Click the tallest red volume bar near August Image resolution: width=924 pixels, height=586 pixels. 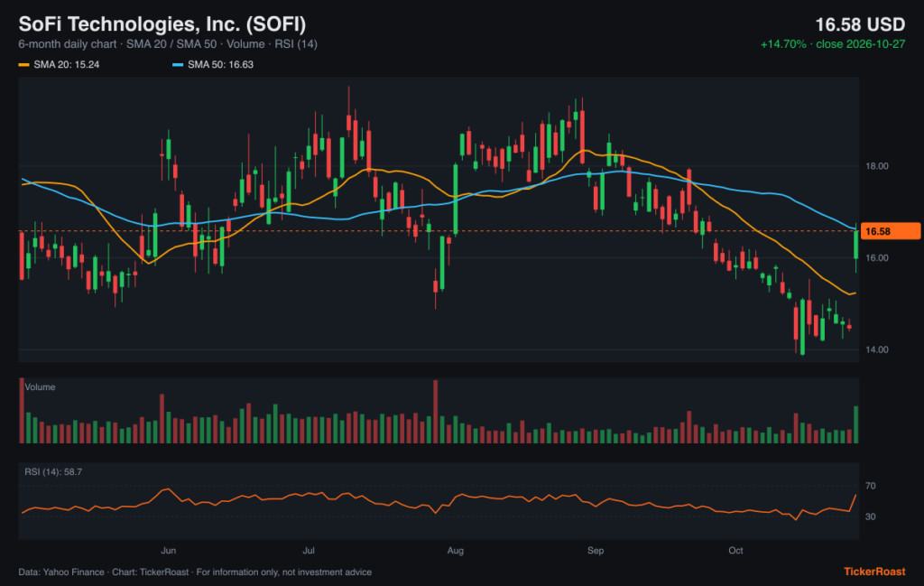436,412
